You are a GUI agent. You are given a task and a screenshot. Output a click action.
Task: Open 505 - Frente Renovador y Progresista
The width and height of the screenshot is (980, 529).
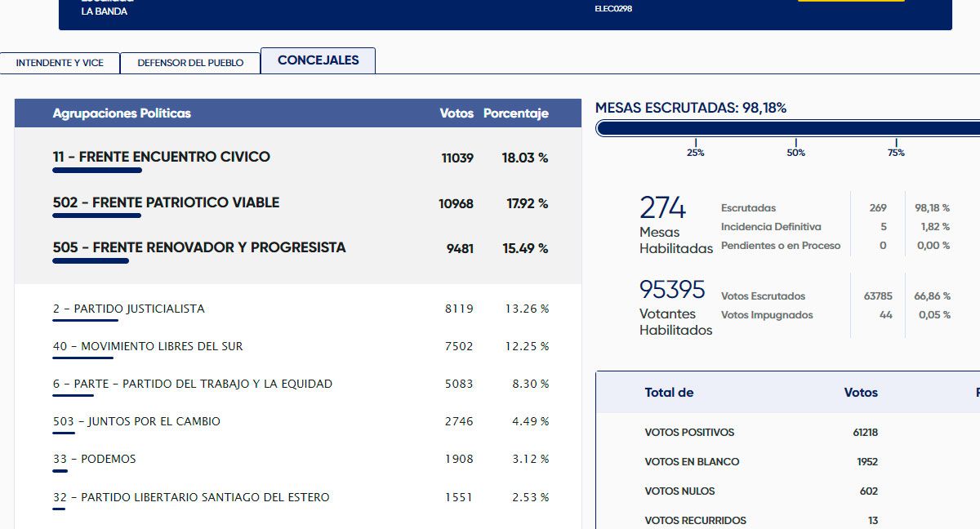199,247
